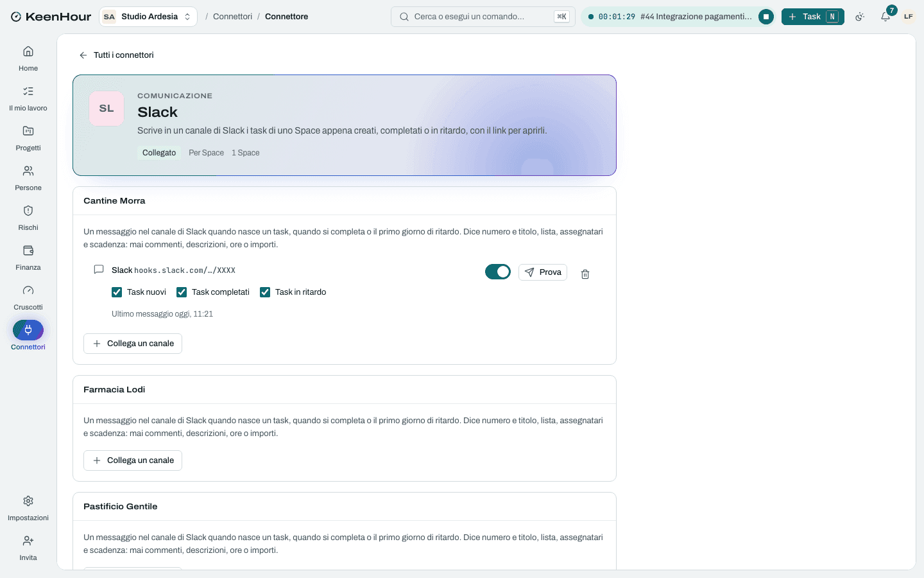This screenshot has width=924, height=578.
Task: Click the Prova test button
Action: pyautogui.click(x=543, y=272)
